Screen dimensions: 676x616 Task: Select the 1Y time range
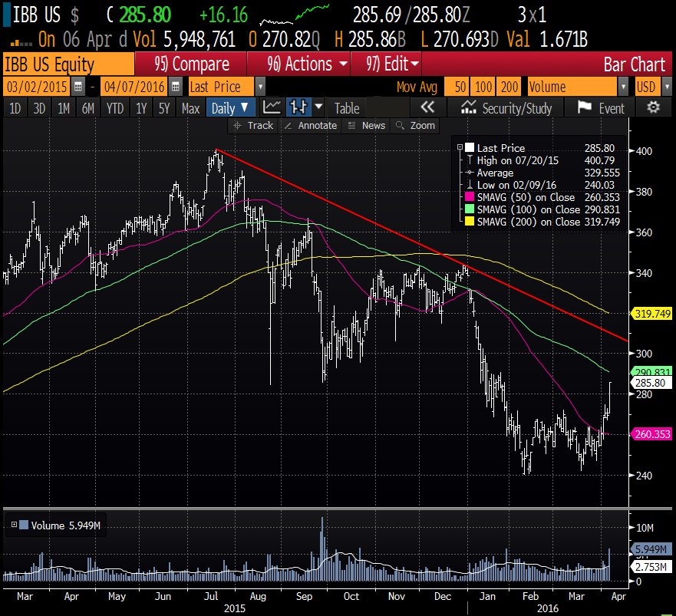coord(141,108)
